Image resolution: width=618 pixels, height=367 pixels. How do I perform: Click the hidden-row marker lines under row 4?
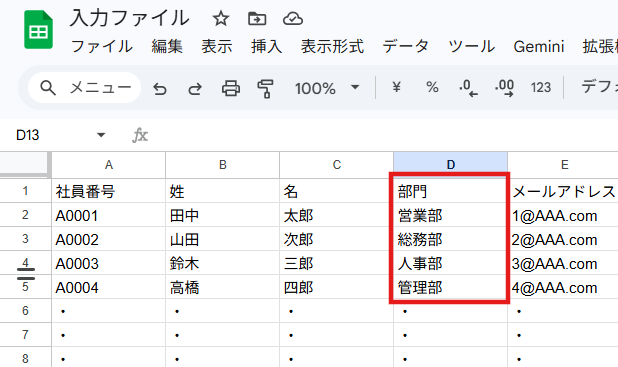click(x=26, y=274)
